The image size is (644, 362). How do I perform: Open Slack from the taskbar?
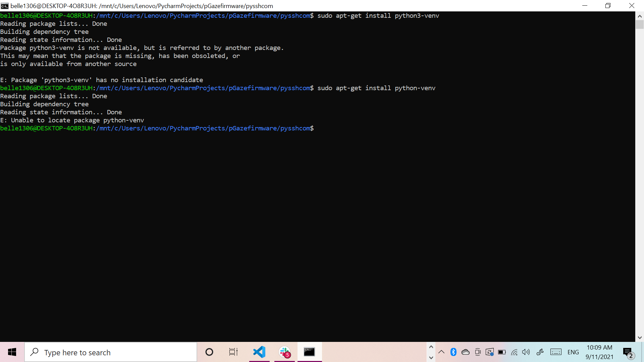pos(284,352)
